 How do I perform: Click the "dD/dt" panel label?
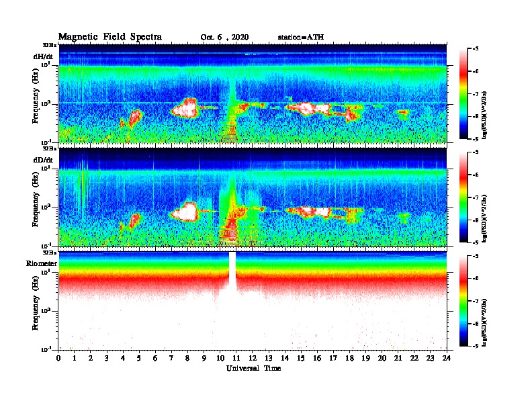click(x=43, y=160)
